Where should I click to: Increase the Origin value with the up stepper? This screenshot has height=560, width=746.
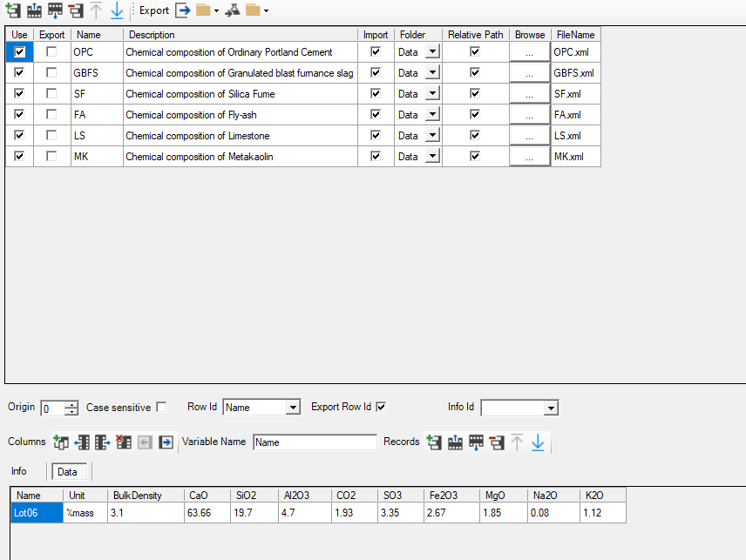(71, 404)
